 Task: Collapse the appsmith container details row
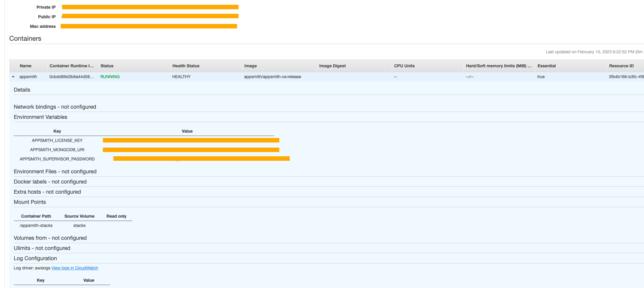[x=13, y=77]
